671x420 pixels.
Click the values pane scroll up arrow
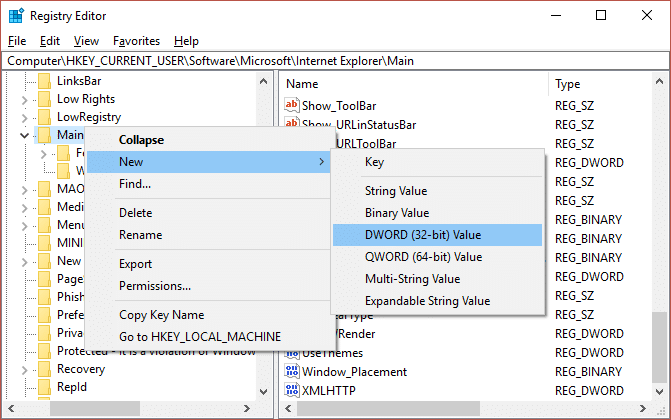tap(659, 81)
